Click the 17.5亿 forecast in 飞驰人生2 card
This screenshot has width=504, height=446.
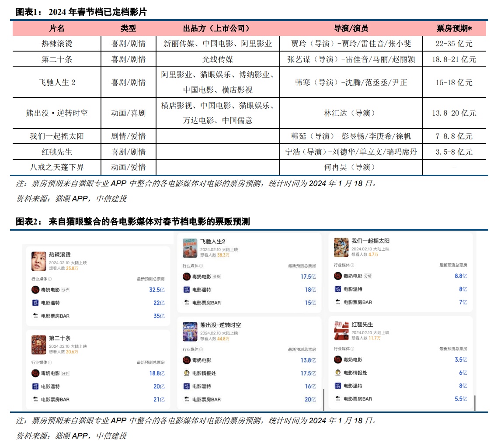(308, 277)
